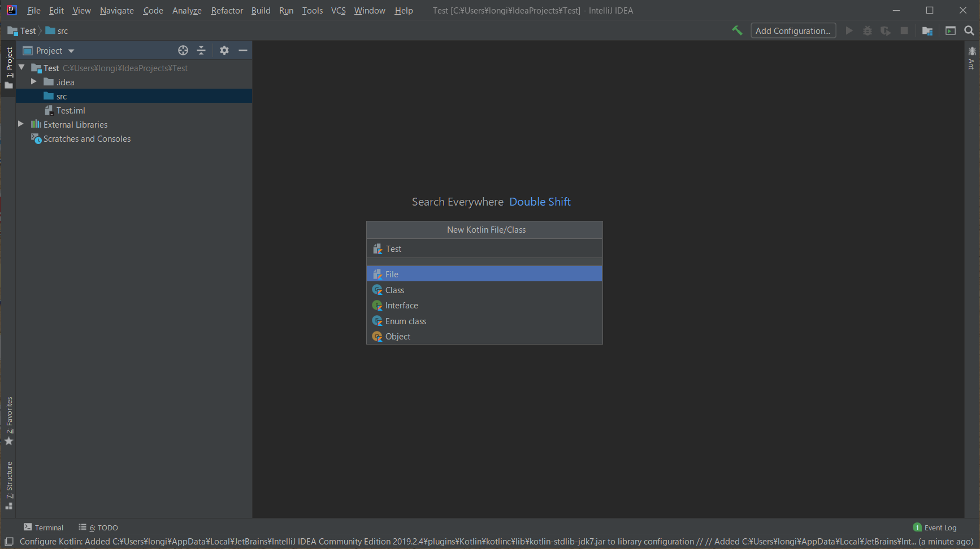Screen dimensions: 980x549
Task: Choose File in New Kotlin popup
Action: click(484, 274)
